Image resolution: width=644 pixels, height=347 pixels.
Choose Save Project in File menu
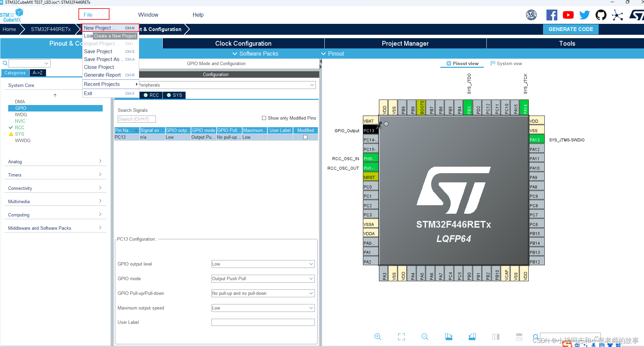(110, 51)
